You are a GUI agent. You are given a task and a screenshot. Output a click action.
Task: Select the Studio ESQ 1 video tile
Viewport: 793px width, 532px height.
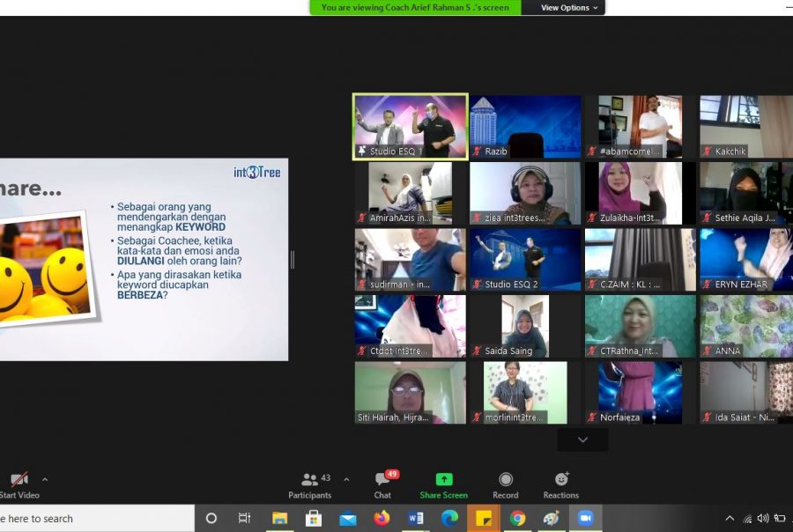click(x=410, y=127)
